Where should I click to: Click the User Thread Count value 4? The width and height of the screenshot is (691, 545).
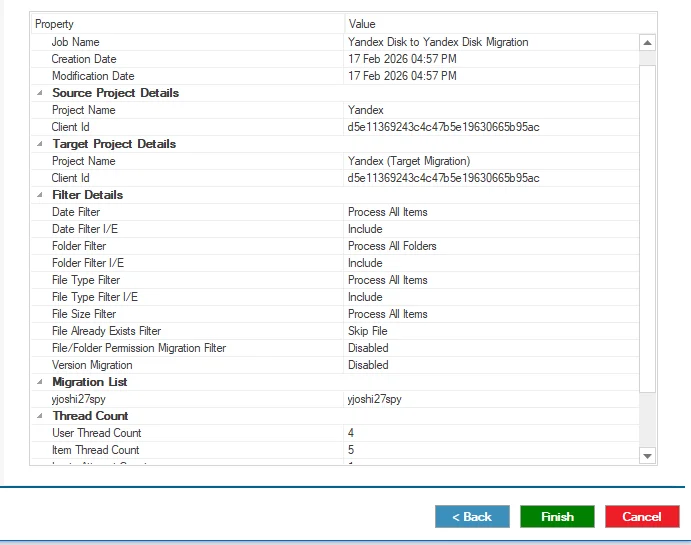pyautogui.click(x=351, y=433)
